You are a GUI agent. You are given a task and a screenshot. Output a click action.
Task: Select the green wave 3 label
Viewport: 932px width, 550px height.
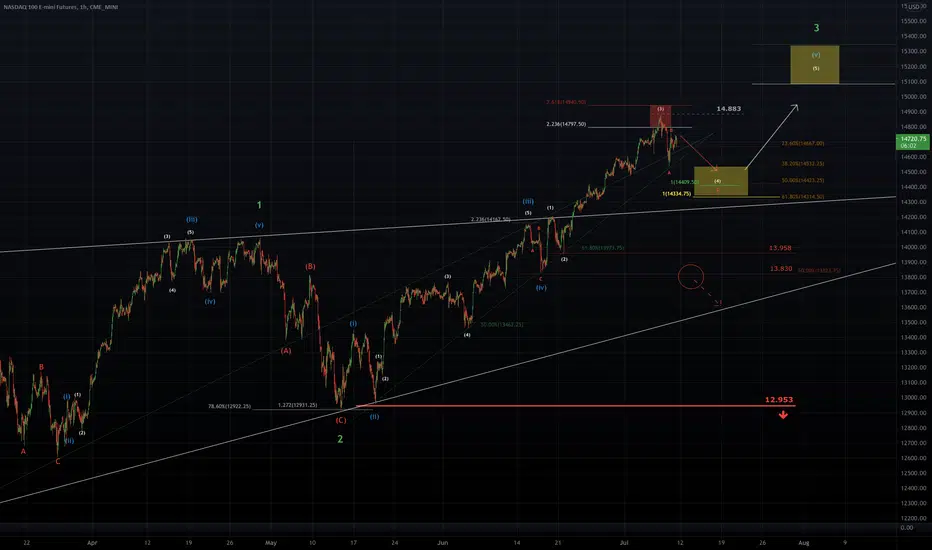(x=816, y=28)
